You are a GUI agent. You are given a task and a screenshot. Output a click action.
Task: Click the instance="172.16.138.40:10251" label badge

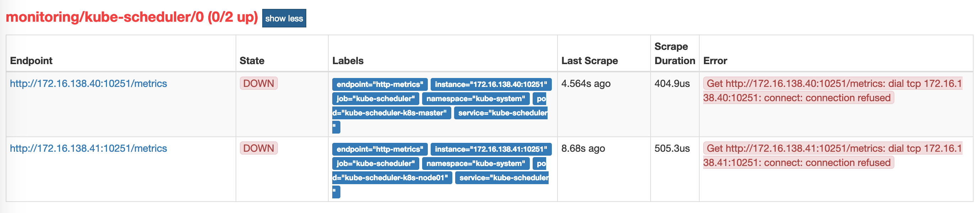(491, 84)
